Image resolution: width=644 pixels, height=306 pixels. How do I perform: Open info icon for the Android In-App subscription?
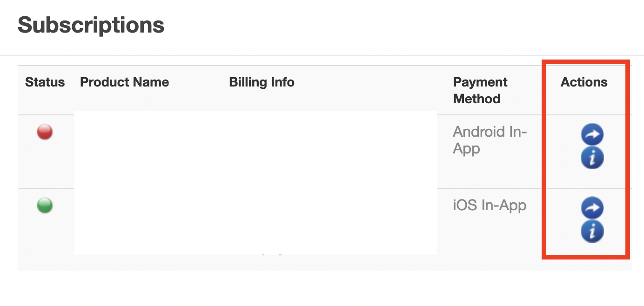point(592,158)
